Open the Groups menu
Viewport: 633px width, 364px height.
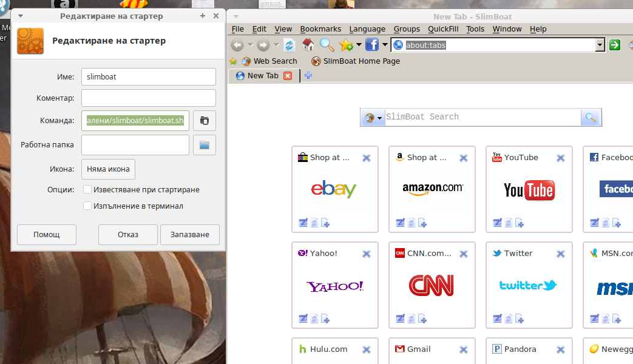point(407,29)
